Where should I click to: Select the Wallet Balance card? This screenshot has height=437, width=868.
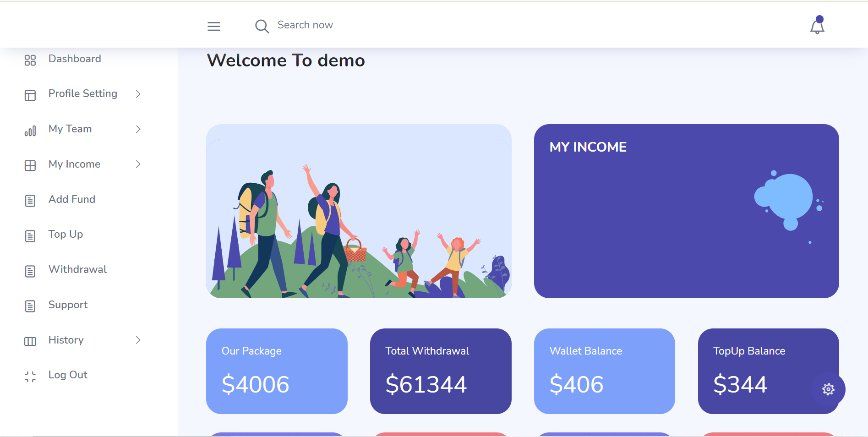pos(604,371)
